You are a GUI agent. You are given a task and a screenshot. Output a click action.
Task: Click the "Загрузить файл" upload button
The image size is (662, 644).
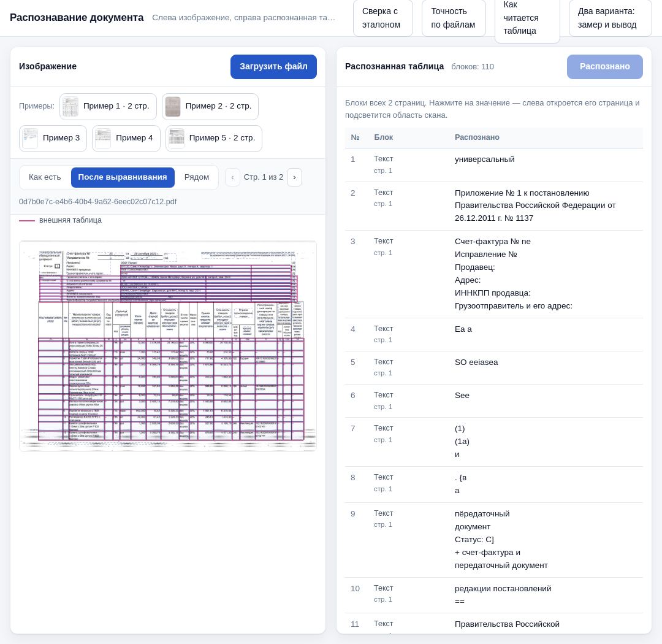tap(273, 67)
